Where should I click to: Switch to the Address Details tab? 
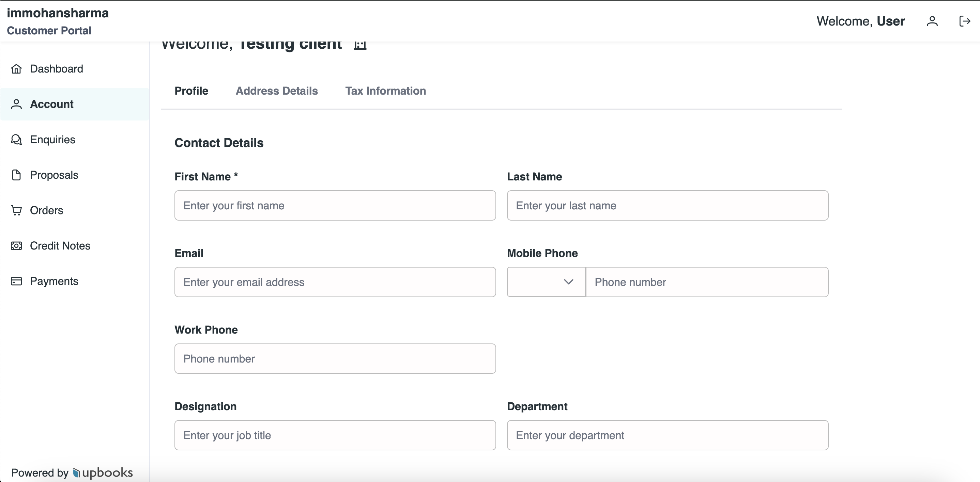coord(277,91)
